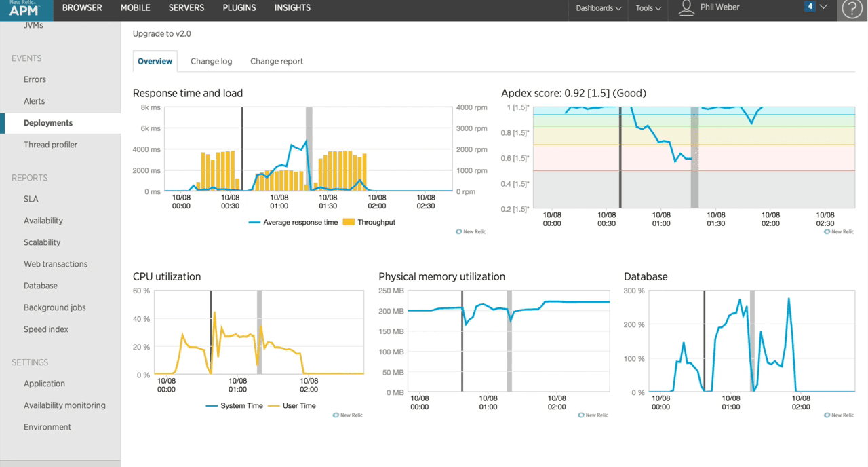Expand the dropdown arrow beside notification badge
The width and height of the screenshot is (868, 467).
coord(823,7)
